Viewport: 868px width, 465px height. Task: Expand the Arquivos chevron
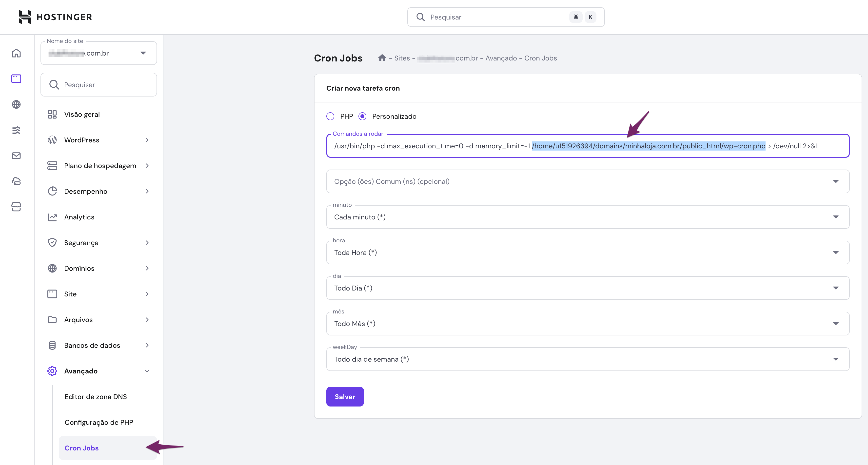(147, 319)
